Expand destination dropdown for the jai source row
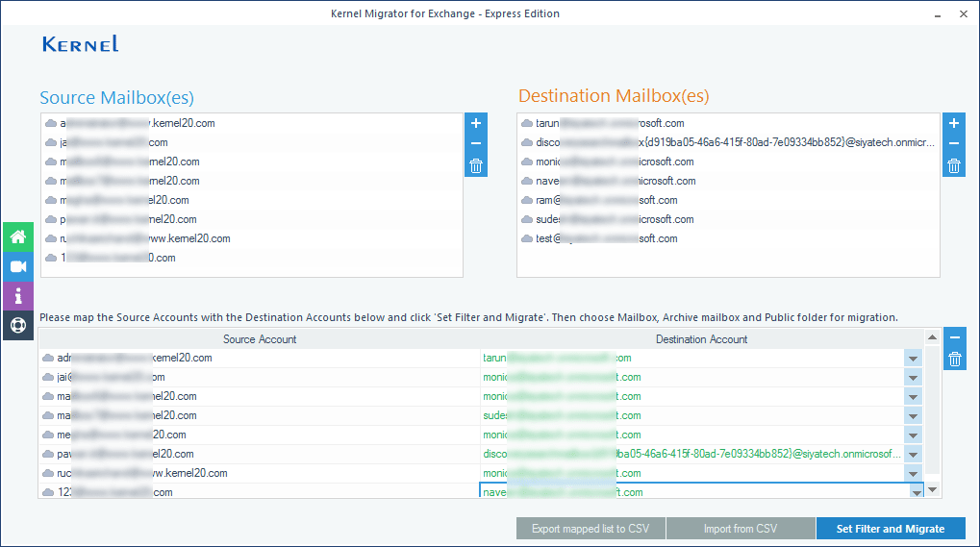 click(x=913, y=378)
